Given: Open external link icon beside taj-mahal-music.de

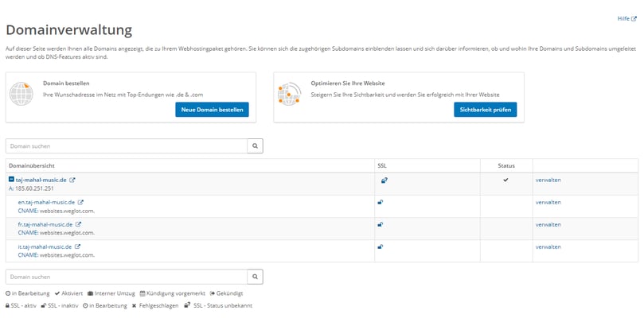Looking at the screenshot, I should pos(72,180).
